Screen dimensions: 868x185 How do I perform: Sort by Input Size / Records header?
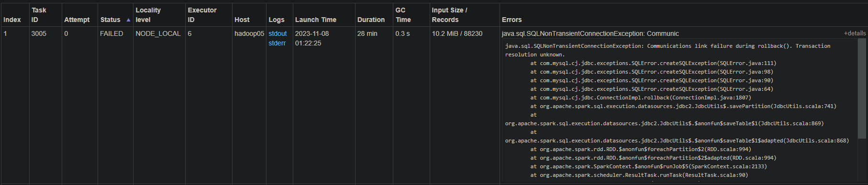coord(449,15)
